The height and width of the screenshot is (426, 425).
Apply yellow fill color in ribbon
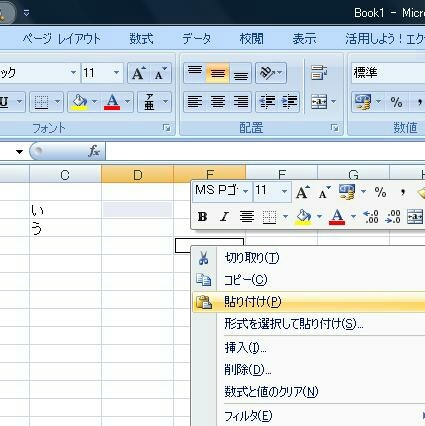tap(79, 102)
